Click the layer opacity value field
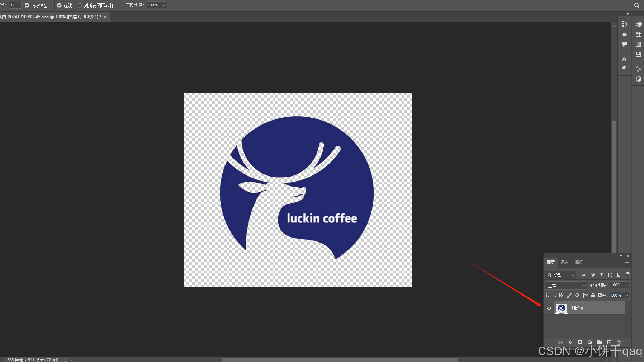The height and width of the screenshot is (362, 644). point(617,285)
